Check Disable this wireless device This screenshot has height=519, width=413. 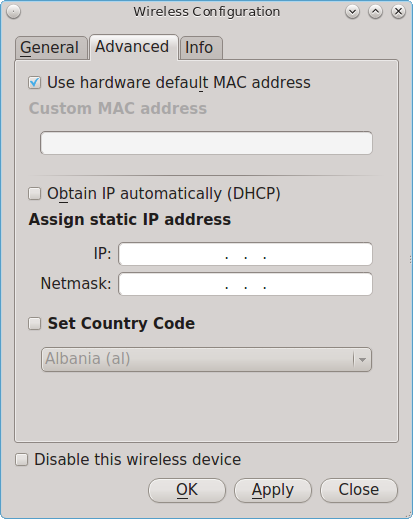(22, 460)
